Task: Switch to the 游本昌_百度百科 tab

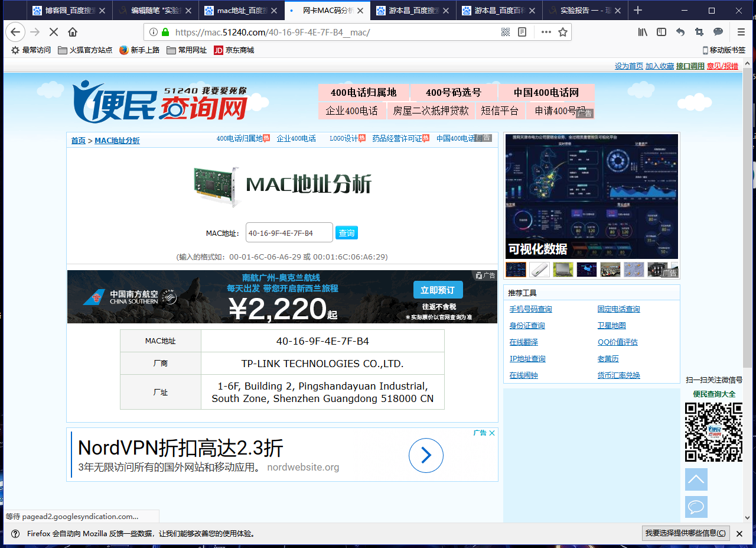Action: (x=498, y=11)
